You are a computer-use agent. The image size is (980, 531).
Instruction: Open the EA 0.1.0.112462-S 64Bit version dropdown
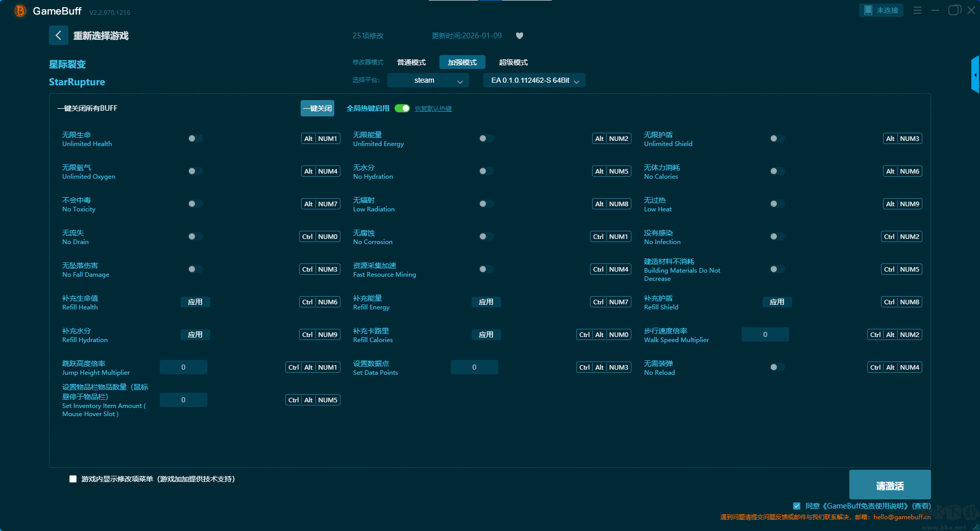point(534,80)
